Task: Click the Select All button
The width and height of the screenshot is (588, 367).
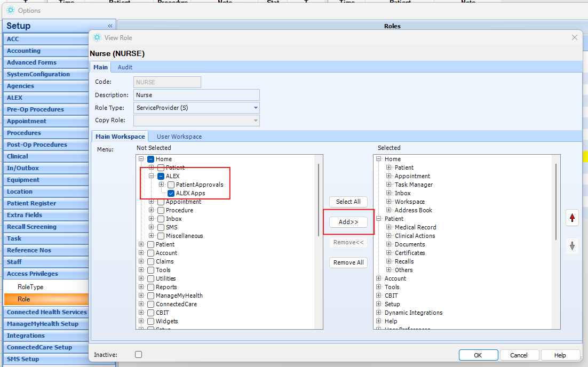Action: click(x=348, y=202)
